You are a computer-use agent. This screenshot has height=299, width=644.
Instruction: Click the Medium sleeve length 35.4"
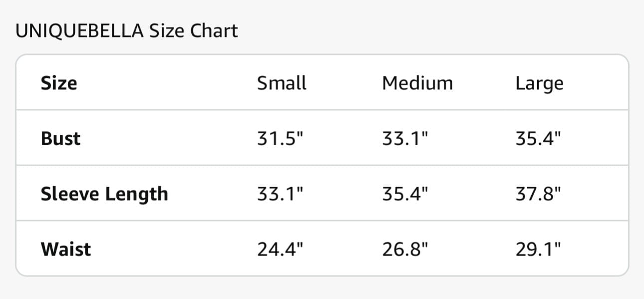405,193
